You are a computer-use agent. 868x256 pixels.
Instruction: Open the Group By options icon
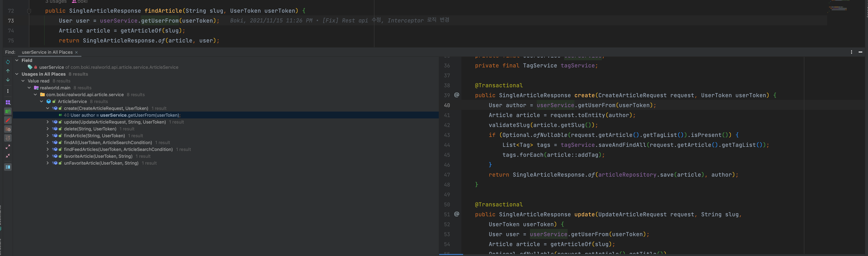click(8, 102)
